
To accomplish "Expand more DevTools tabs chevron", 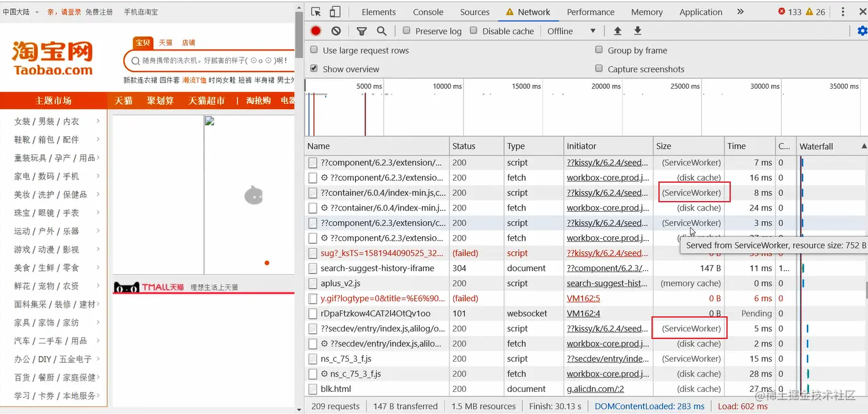I will (740, 12).
